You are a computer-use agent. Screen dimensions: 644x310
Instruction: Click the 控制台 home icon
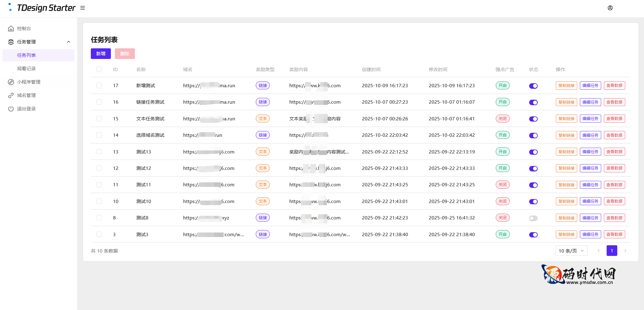point(11,29)
